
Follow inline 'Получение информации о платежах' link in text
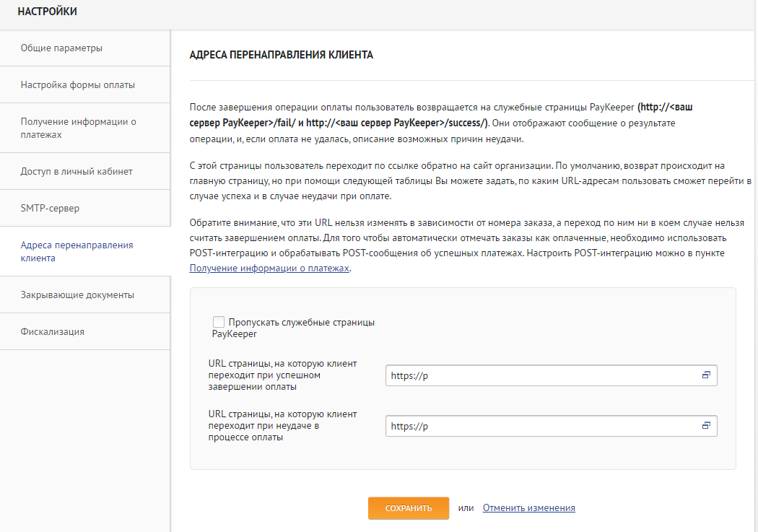[269, 269]
